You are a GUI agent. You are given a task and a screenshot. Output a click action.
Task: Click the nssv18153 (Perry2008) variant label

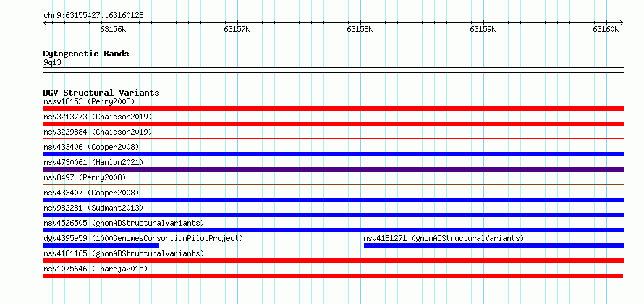tap(89, 101)
